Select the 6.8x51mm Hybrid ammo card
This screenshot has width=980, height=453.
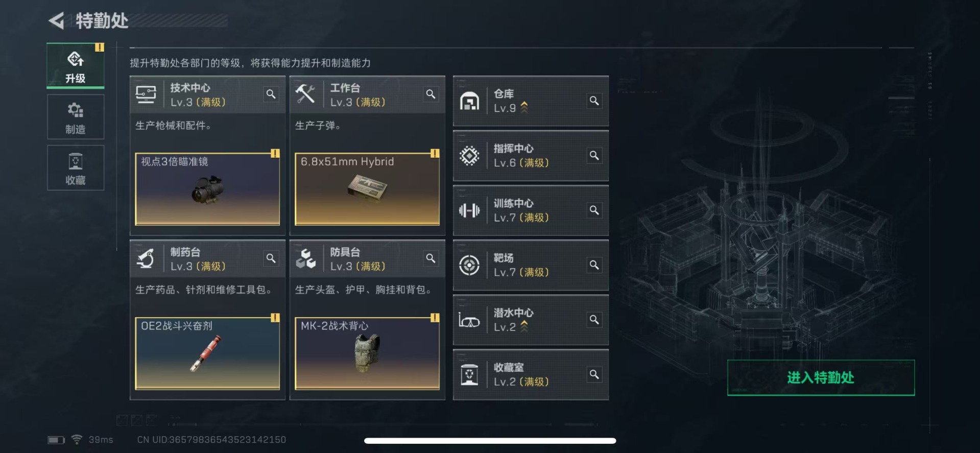pos(367,189)
